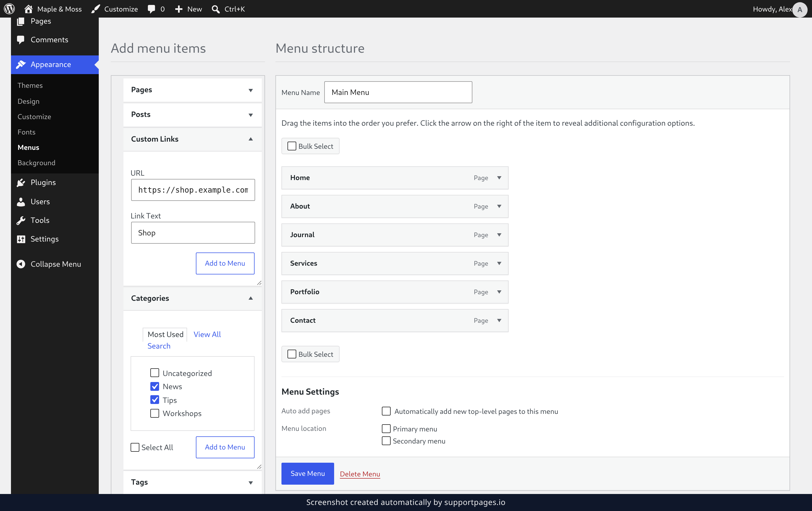Viewport: 812px width, 511px height.
Task: Click the Appearance brush icon in sidebar
Action: coord(21,64)
